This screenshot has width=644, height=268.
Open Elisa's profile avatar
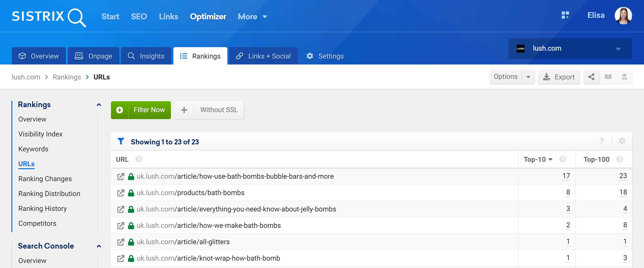[x=623, y=16]
